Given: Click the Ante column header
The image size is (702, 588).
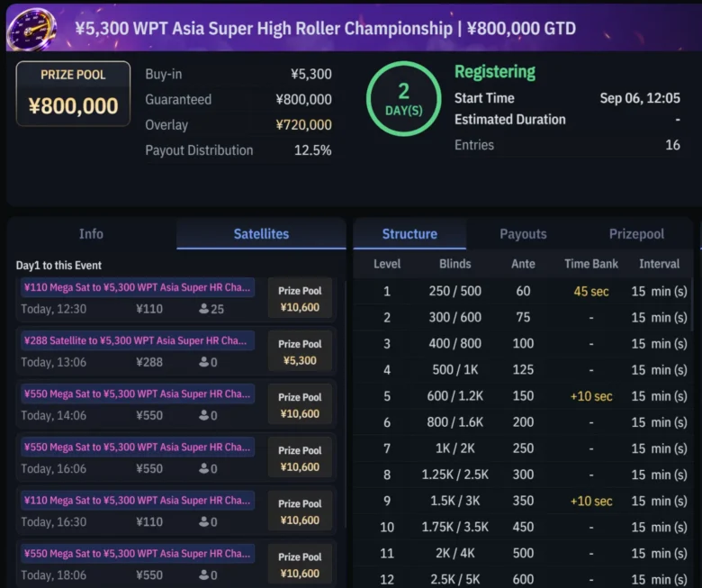Looking at the screenshot, I should [523, 264].
